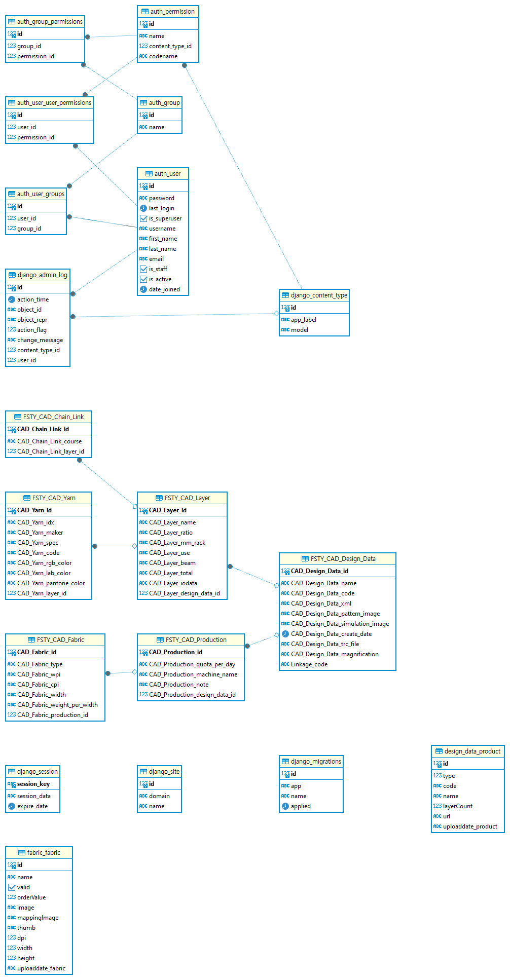Select the layerCount column in design_data_product
The image size is (510, 980).
tap(457, 806)
